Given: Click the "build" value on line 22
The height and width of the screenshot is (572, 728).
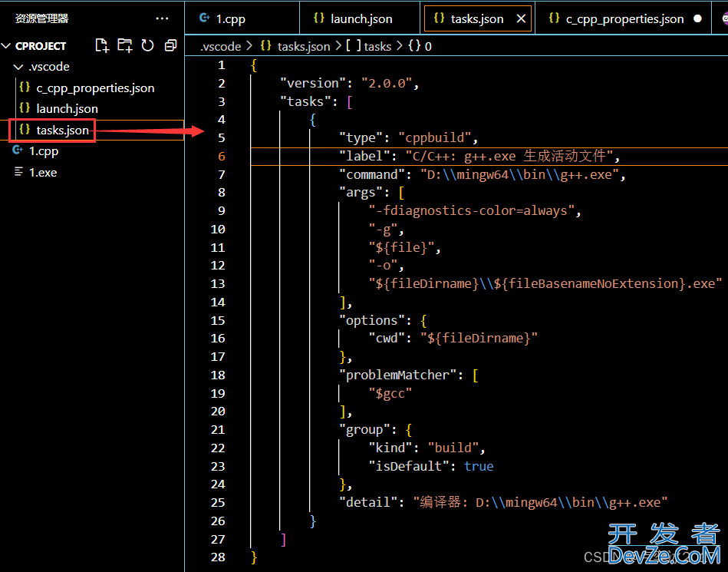Looking at the screenshot, I should pyautogui.click(x=453, y=448).
